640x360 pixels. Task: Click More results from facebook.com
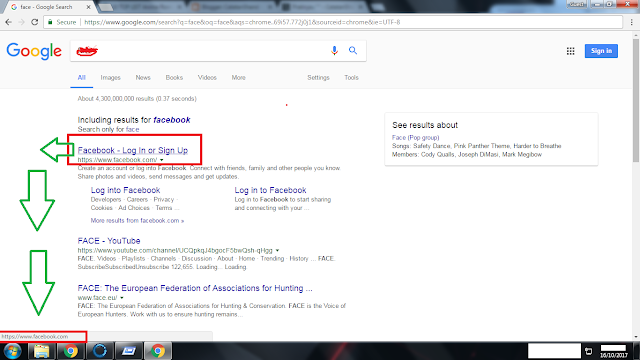point(137,220)
